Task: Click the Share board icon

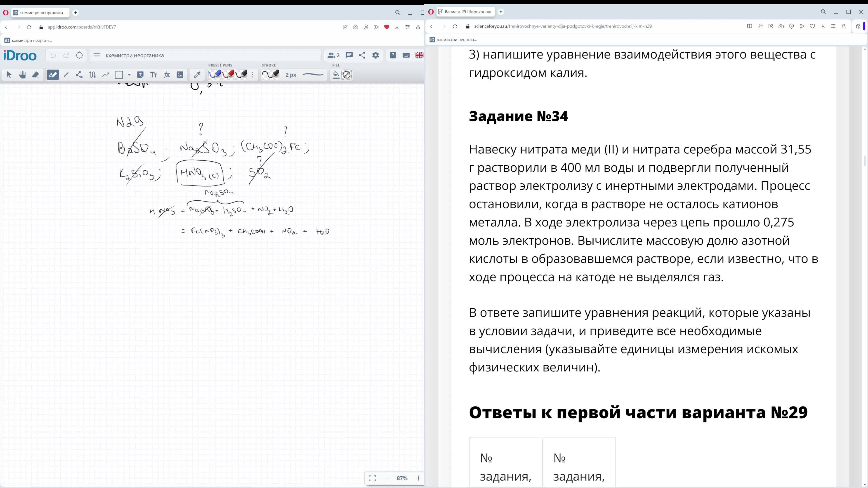Action: (362, 55)
